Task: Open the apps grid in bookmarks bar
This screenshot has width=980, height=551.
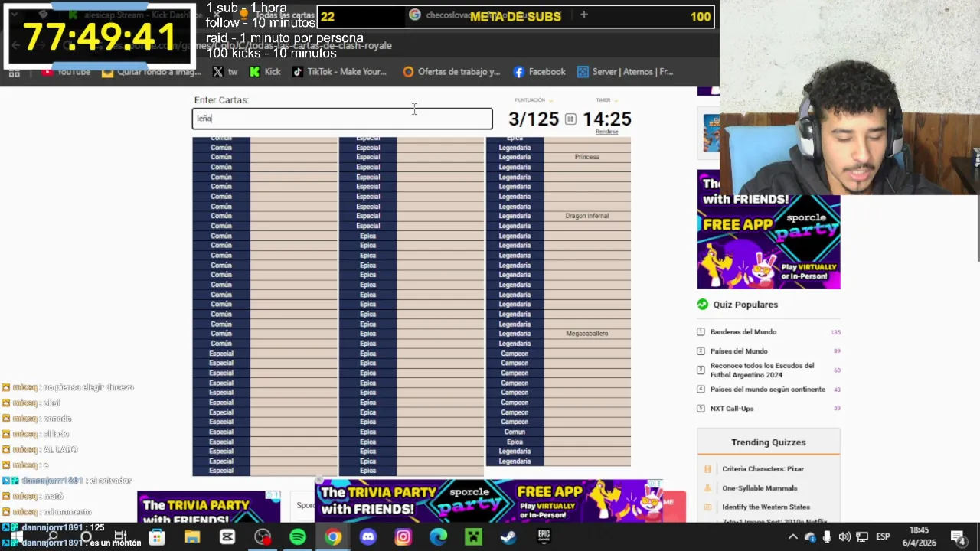Action: 14,73
